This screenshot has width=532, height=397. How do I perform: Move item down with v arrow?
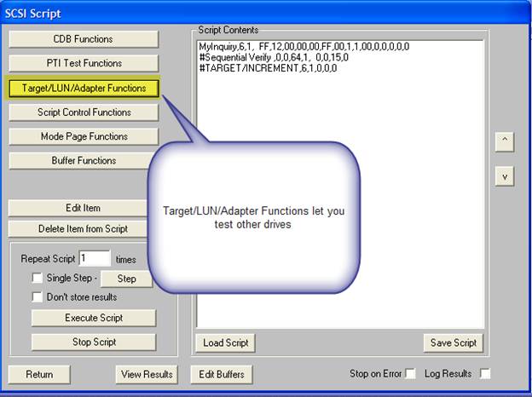505,176
